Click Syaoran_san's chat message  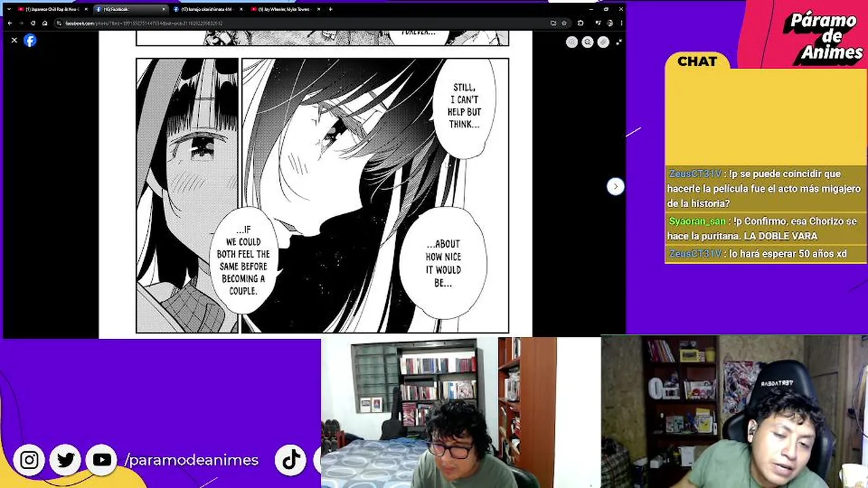click(765, 228)
